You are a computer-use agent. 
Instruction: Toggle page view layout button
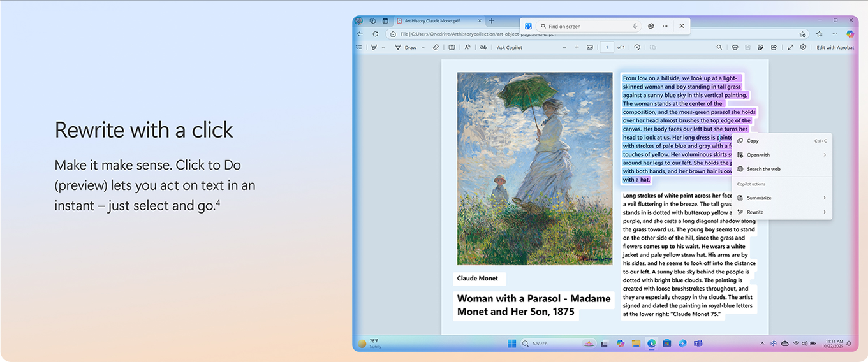coord(452,47)
